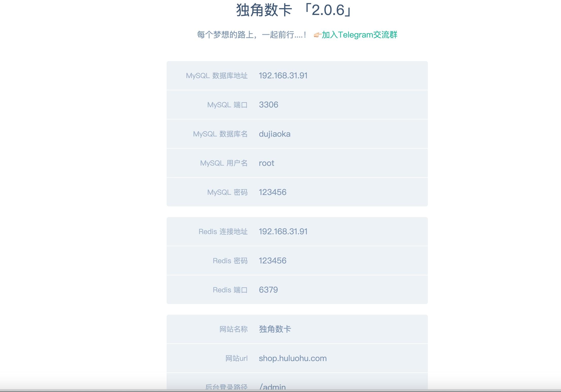The image size is (561, 392).
Task: Click the 网站url label text
Action: tap(236, 358)
